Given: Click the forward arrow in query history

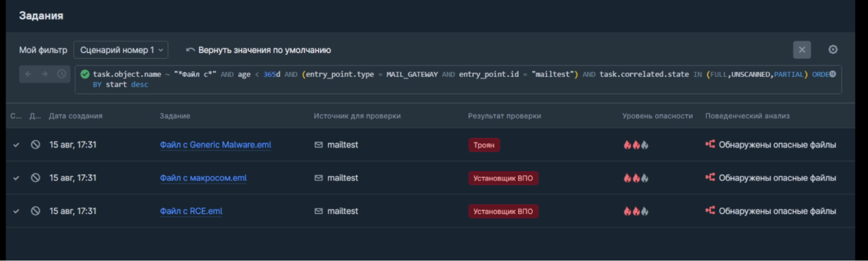Looking at the screenshot, I should tap(45, 74).
